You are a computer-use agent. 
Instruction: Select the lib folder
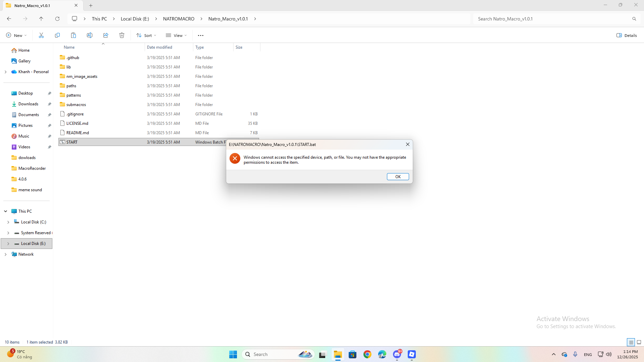coord(159,67)
